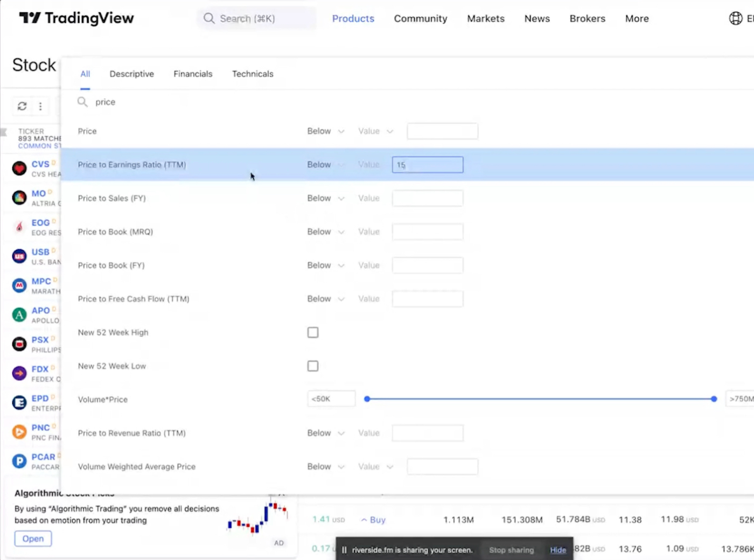The image size is (754, 560).
Task: Open the three-dot options menu
Action: (x=40, y=106)
